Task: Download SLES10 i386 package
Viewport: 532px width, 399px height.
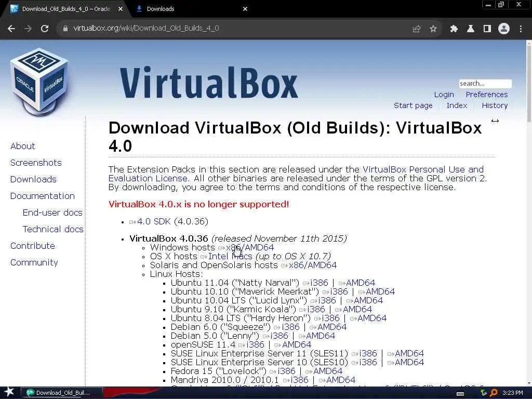Action: [x=364, y=362]
